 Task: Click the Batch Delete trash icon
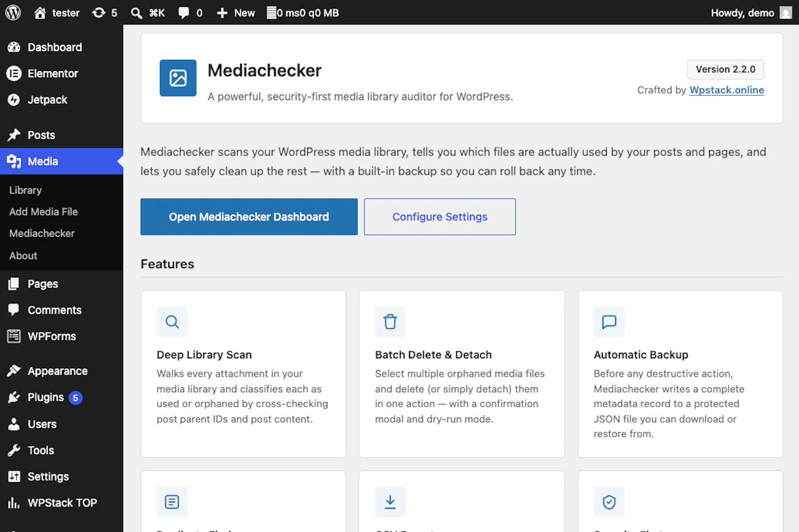point(390,322)
